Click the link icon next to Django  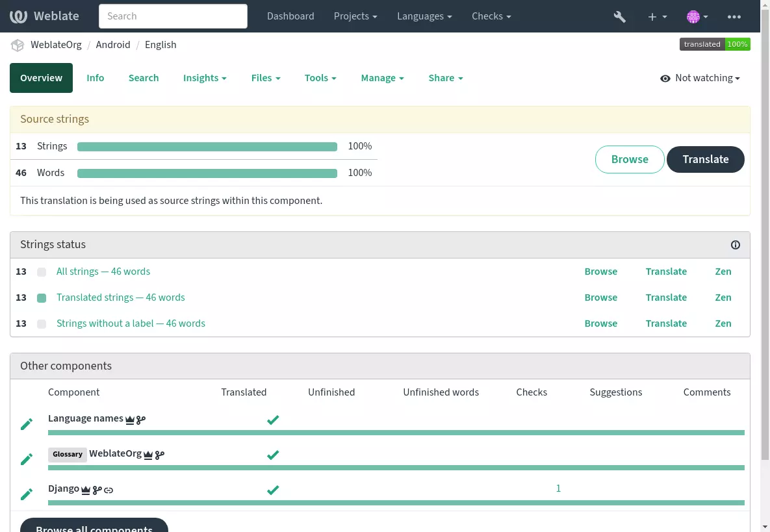[x=109, y=490]
